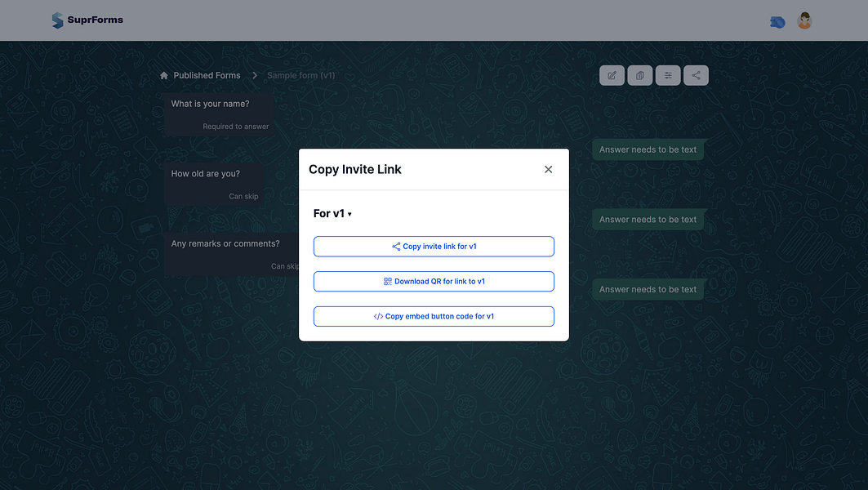Open the form settings sliders icon
The height and width of the screenshot is (490, 868).
pos(668,75)
